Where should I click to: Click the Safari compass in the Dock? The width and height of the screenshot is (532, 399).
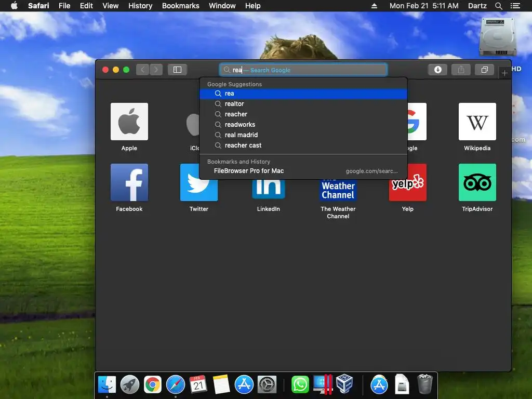click(176, 385)
